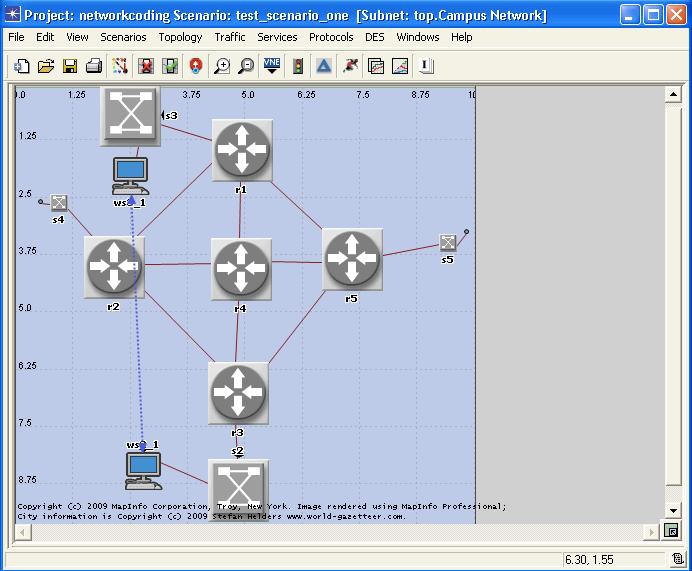Screen dimensions: 692x571
Task: Click the status bar icon at bottom right
Action: [x=678, y=559]
